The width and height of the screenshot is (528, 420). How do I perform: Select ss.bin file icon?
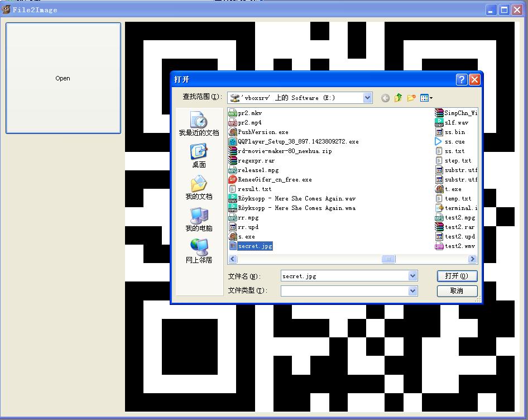click(x=439, y=132)
